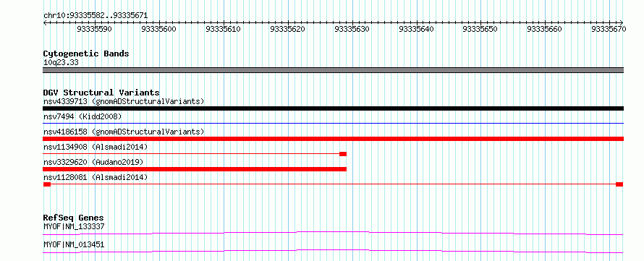The image size is (644, 261).
Task: Click transcript label MYOF|NM_013451
Action: [x=74, y=244]
